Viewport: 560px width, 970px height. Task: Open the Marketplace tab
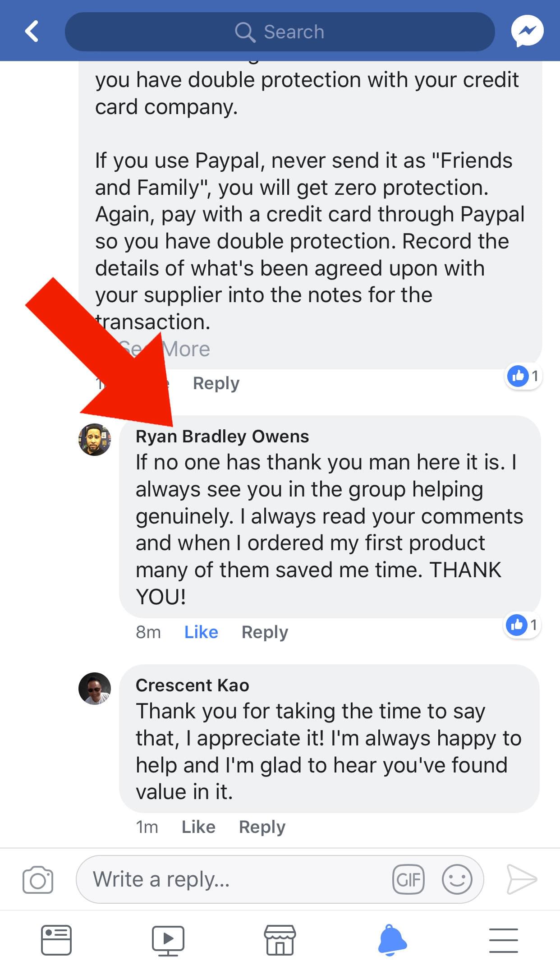point(280,940)
